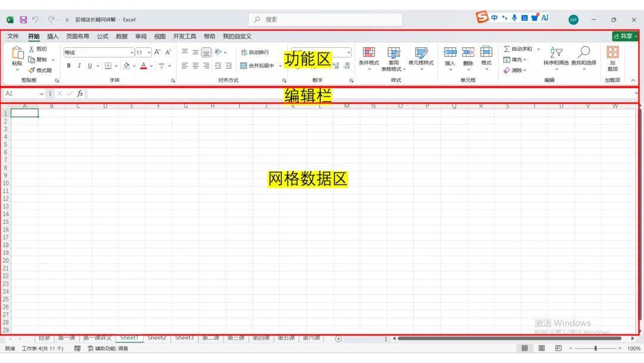This screenshot has width=644, height=363.
Task: Collapse the ribbon with the chevron
Action: [x=633, y=81]
